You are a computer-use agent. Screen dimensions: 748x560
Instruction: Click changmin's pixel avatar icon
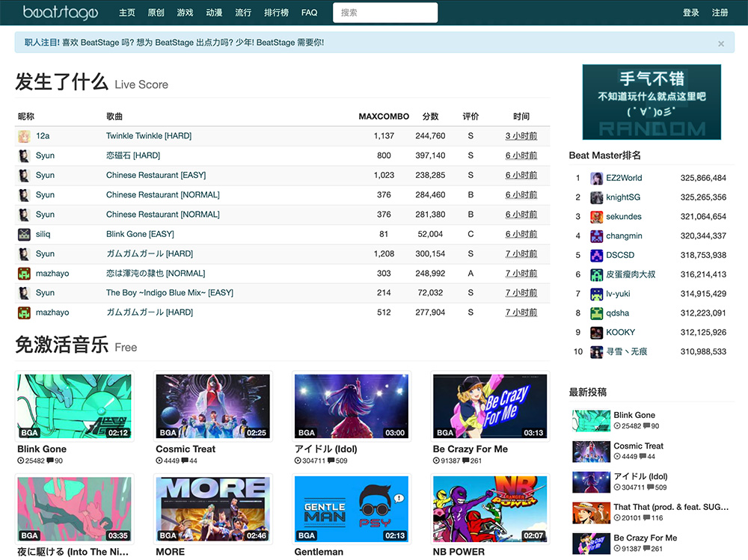[x=596, y=236]
